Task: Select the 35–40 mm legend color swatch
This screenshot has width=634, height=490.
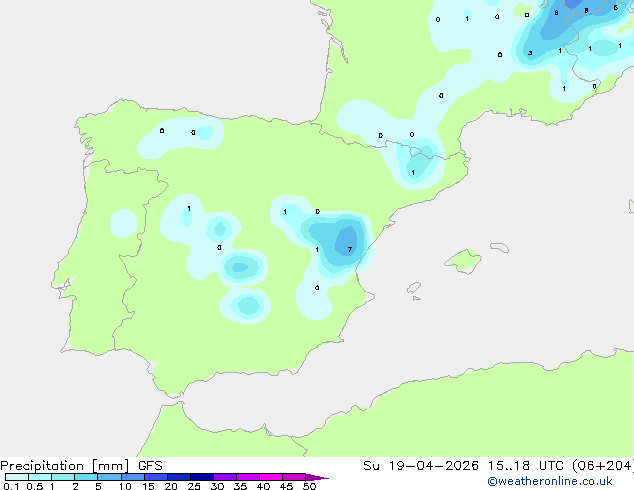Action: pos(248,477)
